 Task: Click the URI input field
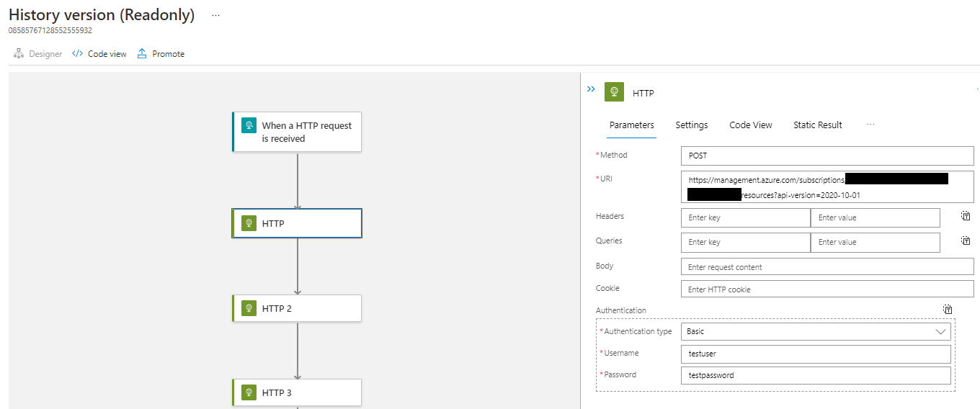(827, 187)
